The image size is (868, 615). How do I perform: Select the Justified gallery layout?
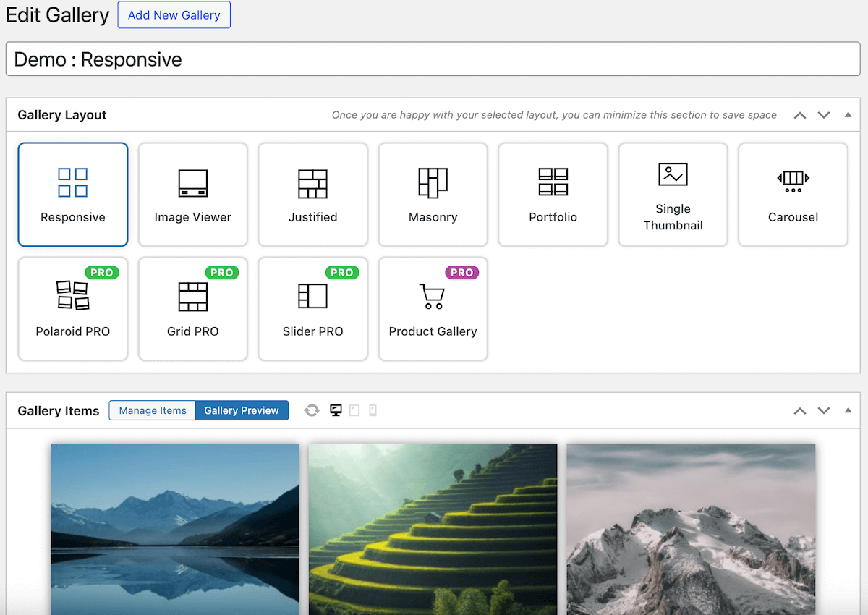tap(312, 194)
